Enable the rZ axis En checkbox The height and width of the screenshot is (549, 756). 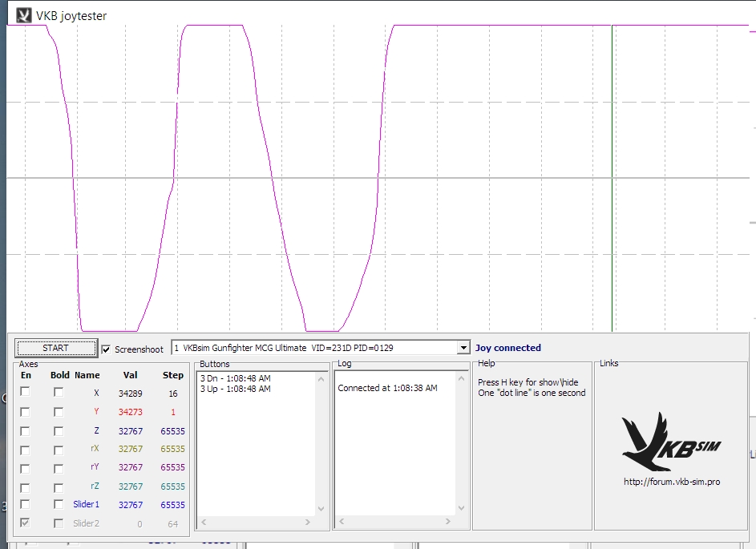click(26, 486)
